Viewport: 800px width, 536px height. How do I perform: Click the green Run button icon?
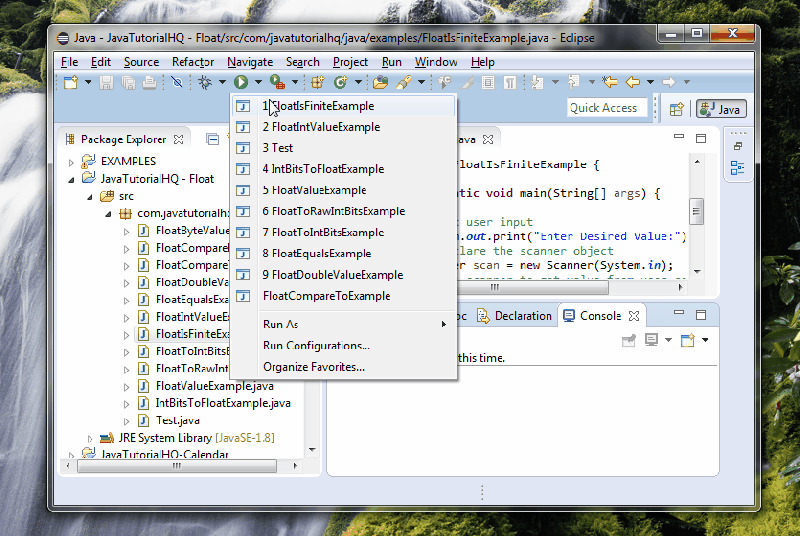point(241,82)
